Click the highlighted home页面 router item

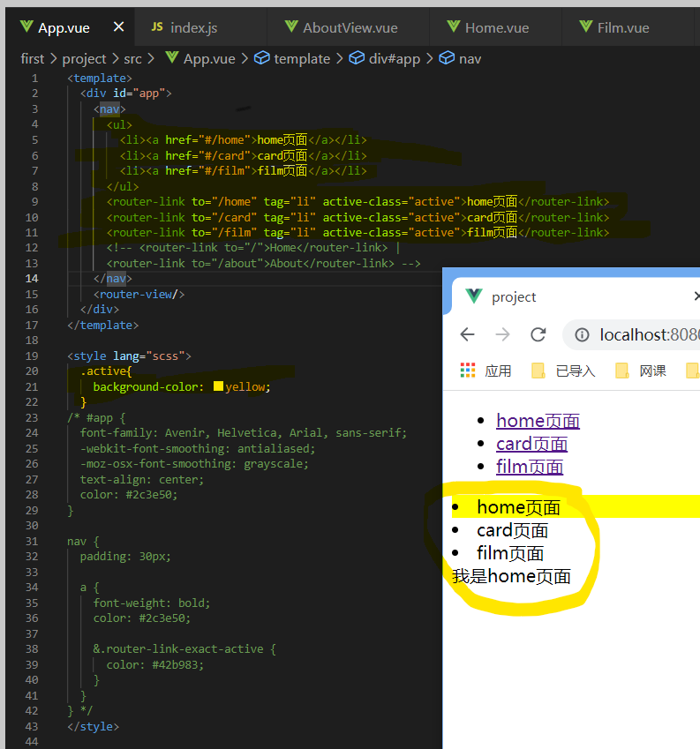pos(518,507)
